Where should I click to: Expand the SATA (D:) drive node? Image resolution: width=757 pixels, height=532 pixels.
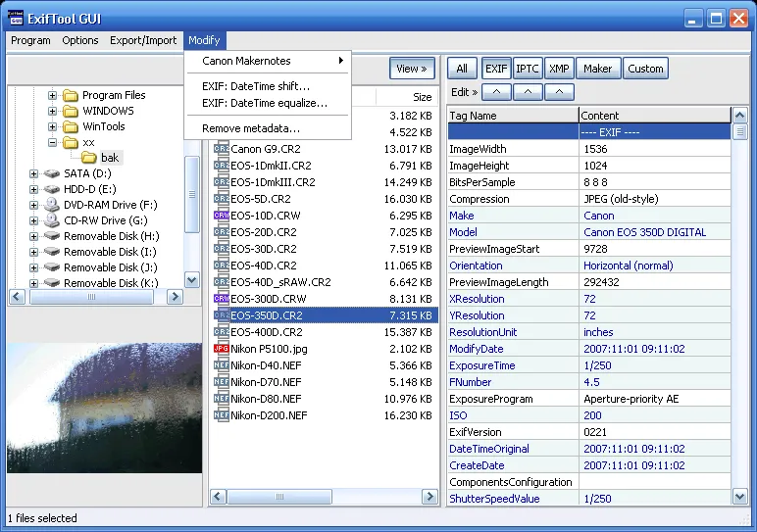[x=33, y=173]
